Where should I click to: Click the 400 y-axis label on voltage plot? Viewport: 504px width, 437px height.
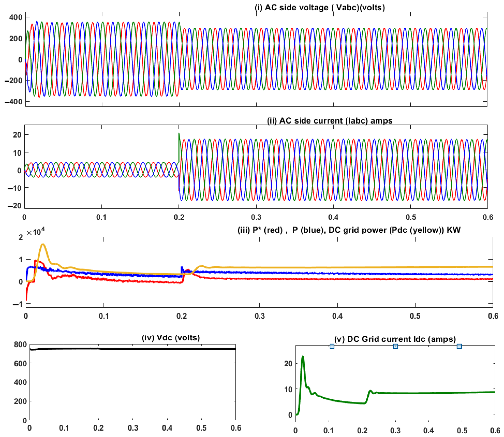pos(16,18)
